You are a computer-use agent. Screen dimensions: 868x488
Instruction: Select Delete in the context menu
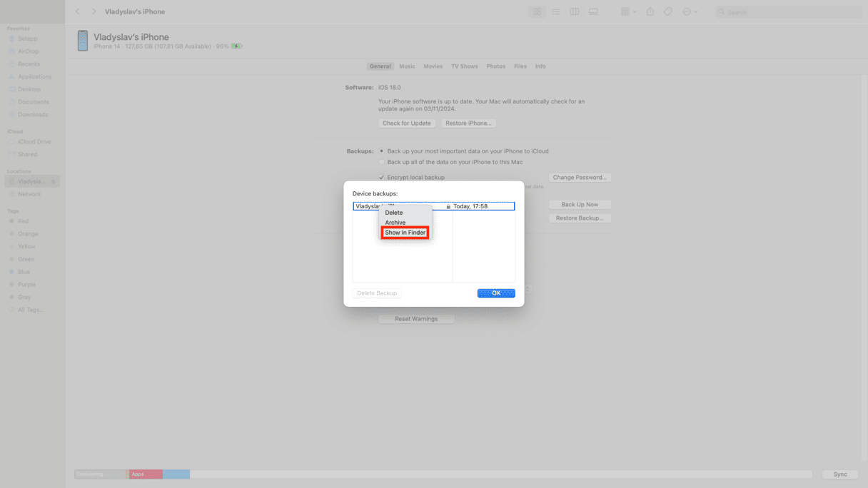394,213
